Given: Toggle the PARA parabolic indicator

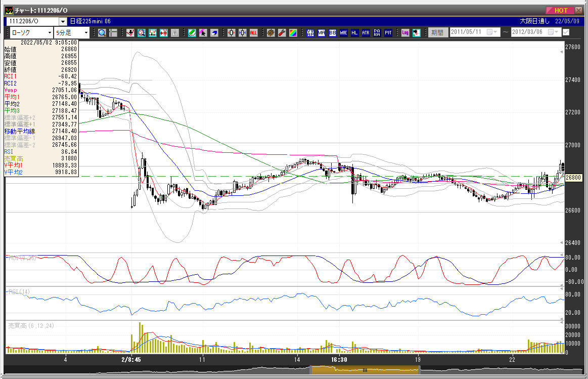Looking at the screenshot, I should click(377, 33).
